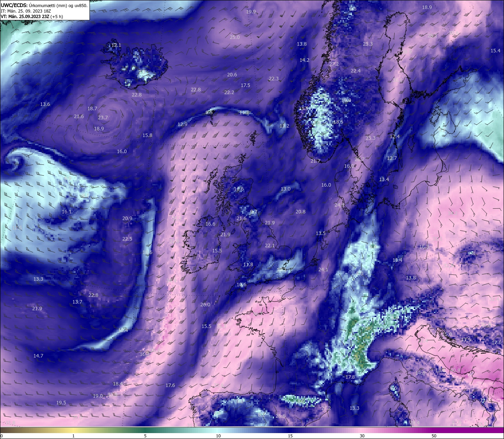Click the map value 22.4
Screen dimensions: 504x439
point(356,71)
